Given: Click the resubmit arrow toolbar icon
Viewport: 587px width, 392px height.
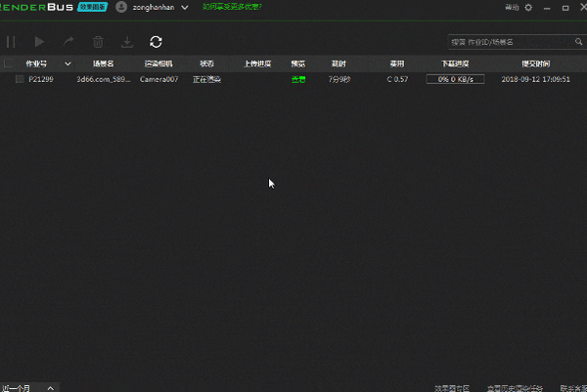Looking at the screenshot, I should pyautogui.click(x=68, y=42).
